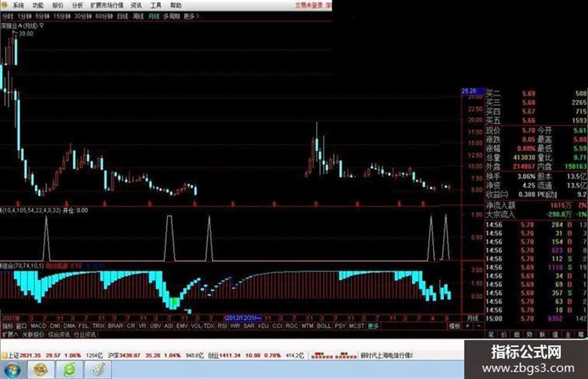
Task: Open the 帮助 menu
Action: (x=175, y=5)
